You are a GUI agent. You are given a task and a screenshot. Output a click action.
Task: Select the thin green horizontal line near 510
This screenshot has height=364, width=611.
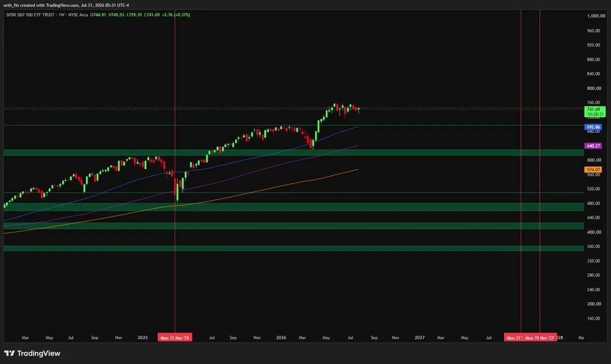point(293,192)
